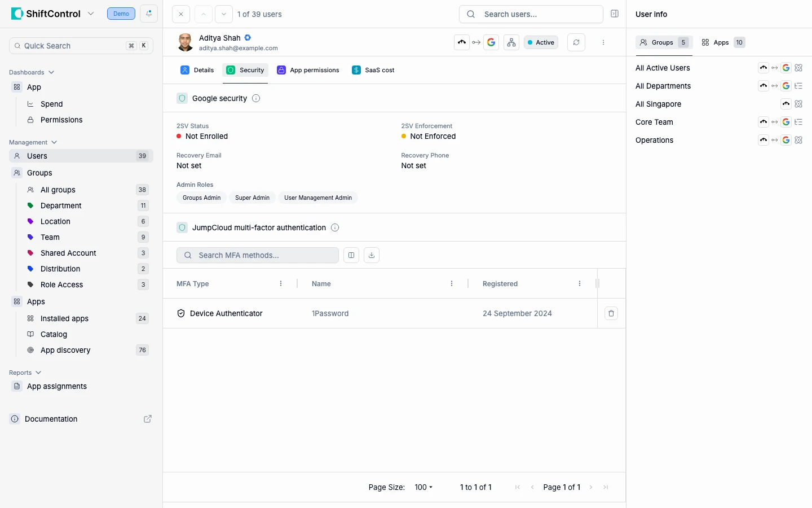Screen dimensions: 812x508
Task: Click the column layout icon beside MFA search
Action: pos(351,255)
